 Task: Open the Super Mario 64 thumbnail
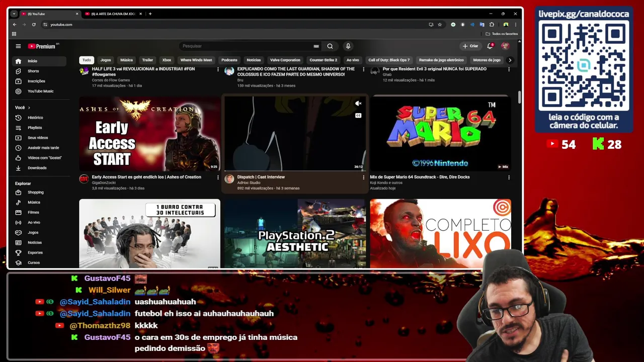point(440,133)
